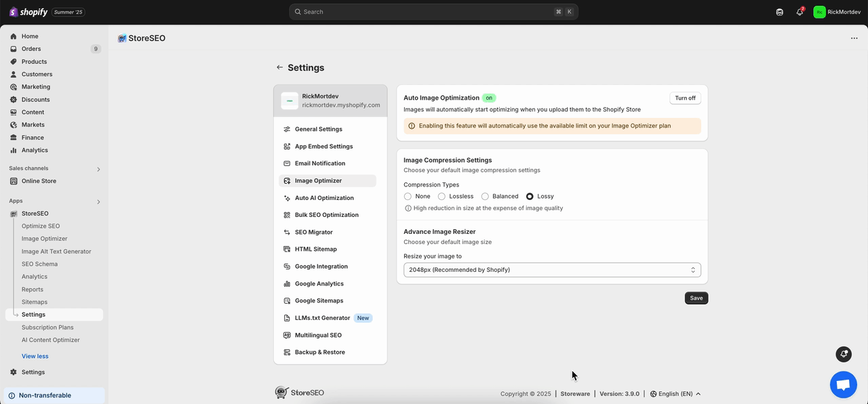Image resolution: width=868 pixels, height=404 pixels.
Task: Open the three-dot menu at top right
Action: point(854,39)
